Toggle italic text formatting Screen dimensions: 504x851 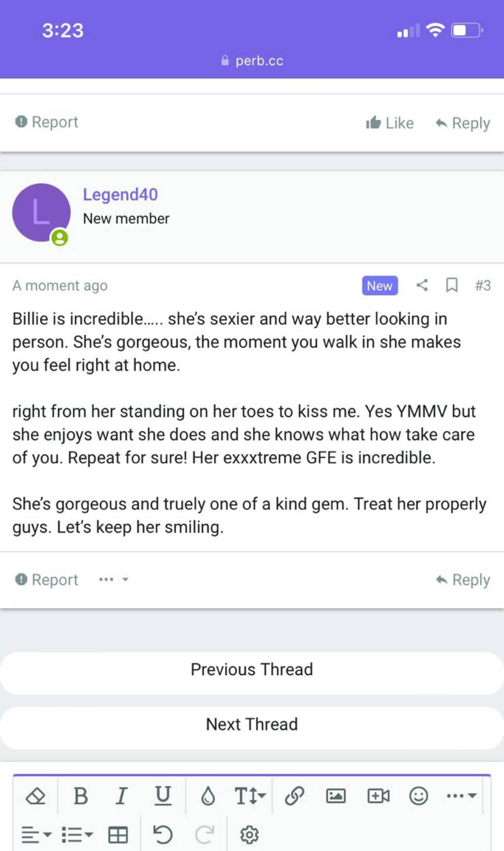pos(121,796)
